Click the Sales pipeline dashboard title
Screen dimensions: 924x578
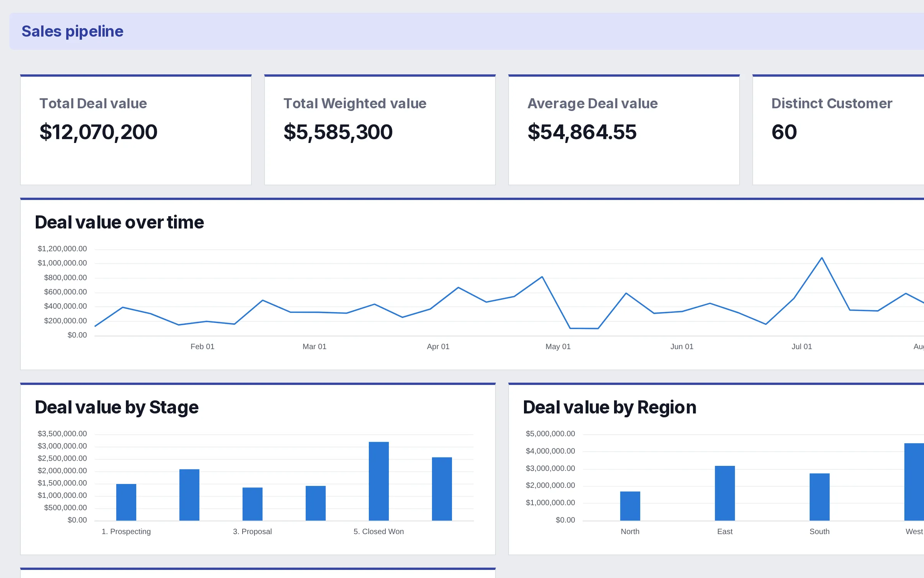pos(72,31)
